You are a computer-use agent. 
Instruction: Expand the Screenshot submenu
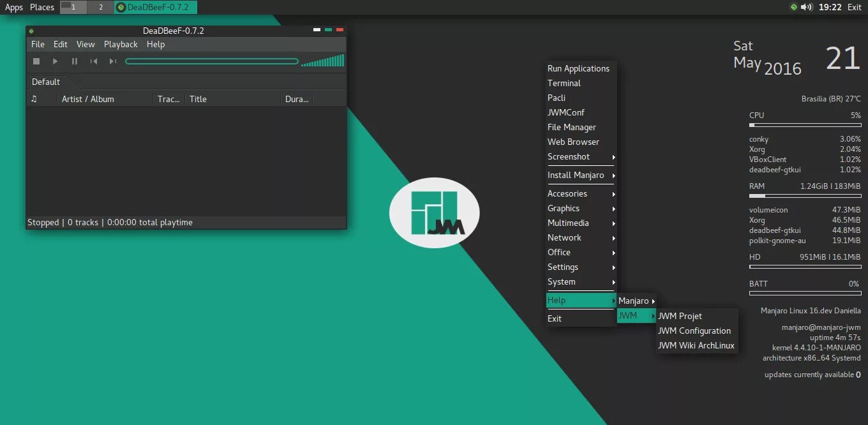pos(581,156)
